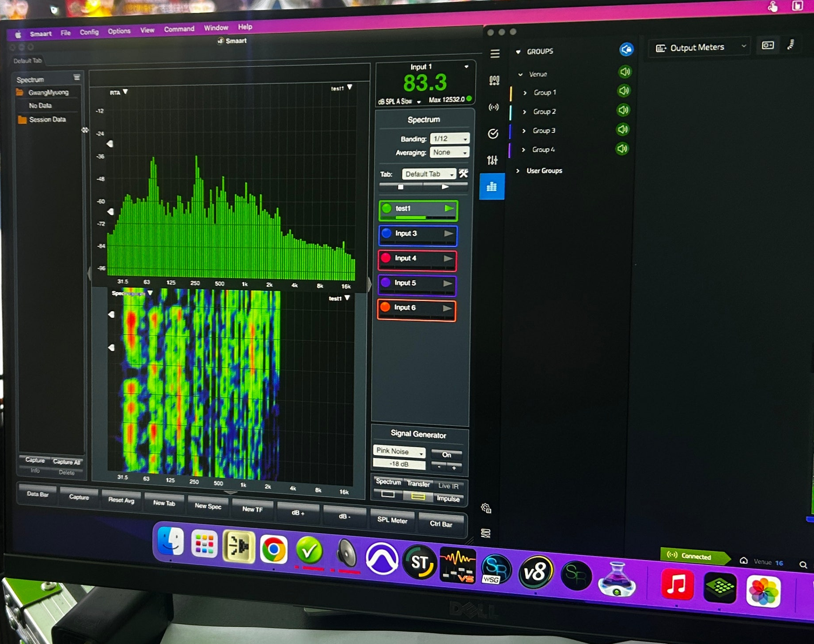Launch Google Chrome from the dock
The width and height of the screenshot is (814, 644).
tap(273, 550)
